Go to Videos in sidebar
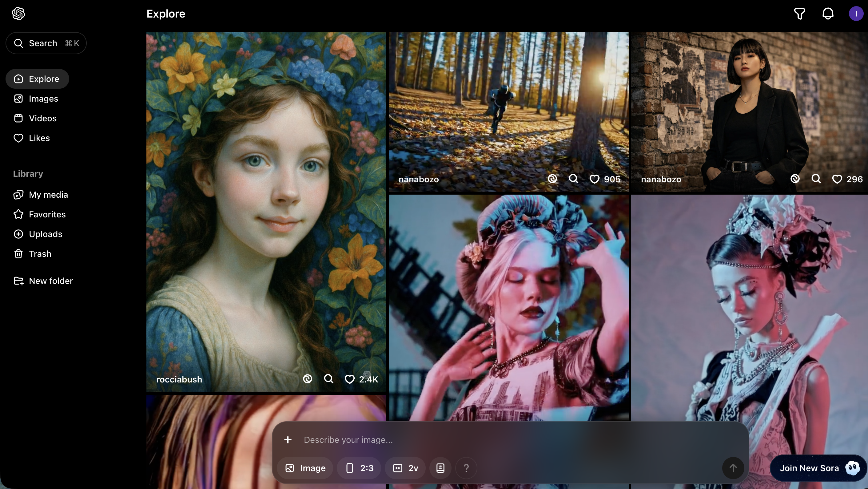The width and height of the screenshot is (868, 489). [x=42, y=118]
